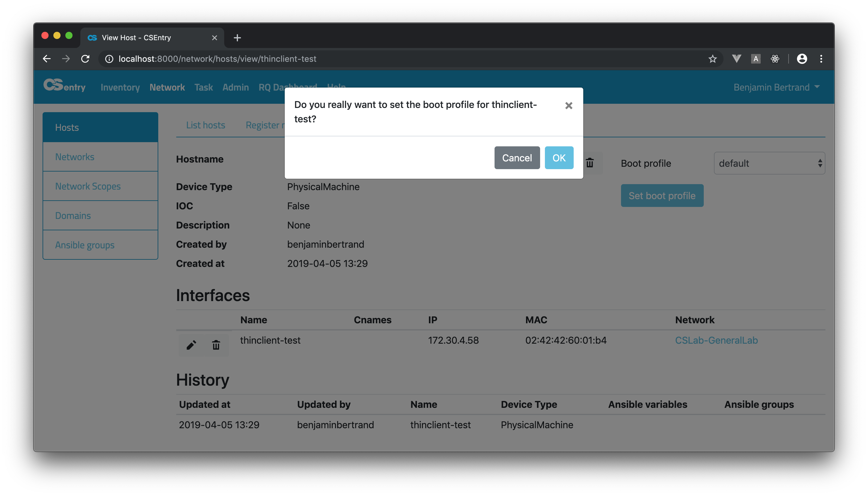Image resolution: width=868 pixels, height=496 pixels.
Task: Switch to the List hosts tab
Action: [x=205, y=125]
